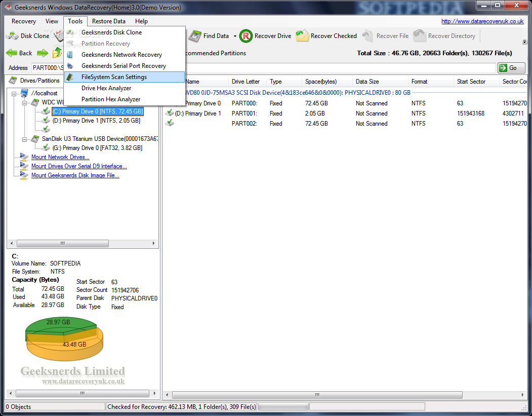Click the Recover Checked folder icon
532x416 pixels.
(302, 36)
